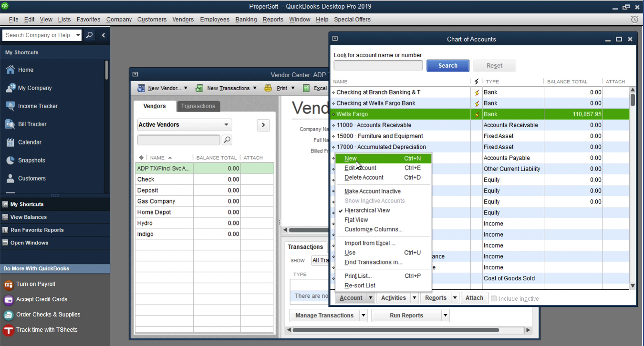Click the lightning bolt on Wells Fargo row
This screenshot has height=346, width=644.
tap(477, 114)
